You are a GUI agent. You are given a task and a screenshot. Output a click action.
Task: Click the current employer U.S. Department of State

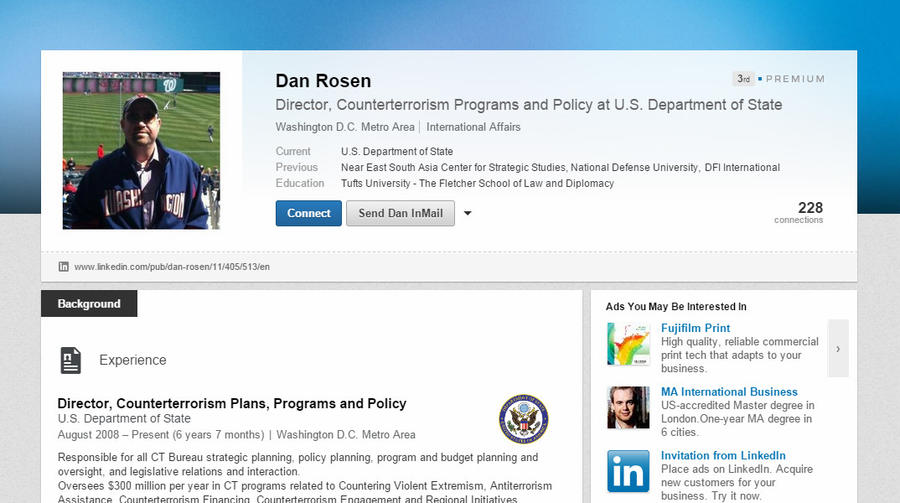[x=397, y=152]
